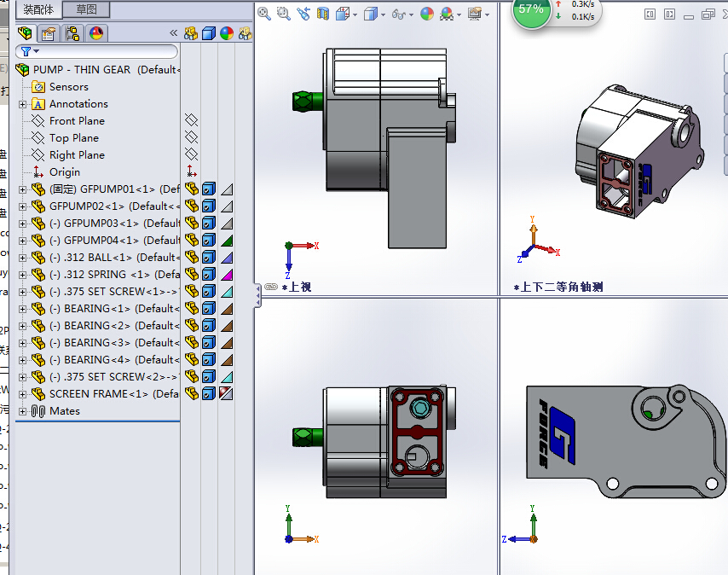The height and width of the screenshot is (575, 728).
Task: Click .312 SPRING magenta appearance swatch
Action: click(x=227, y=275)
